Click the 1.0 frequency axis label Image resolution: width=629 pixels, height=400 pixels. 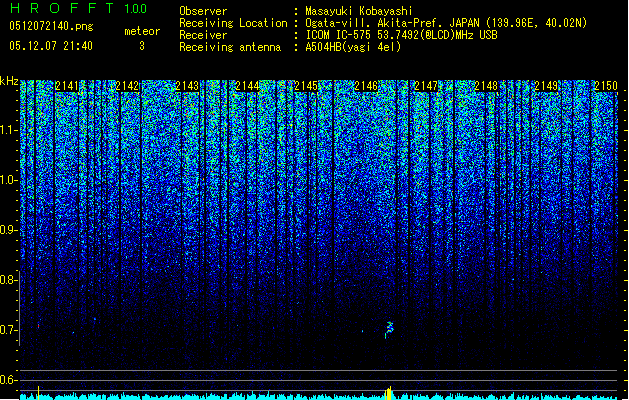pyautogui.click(x=8, y=181)
